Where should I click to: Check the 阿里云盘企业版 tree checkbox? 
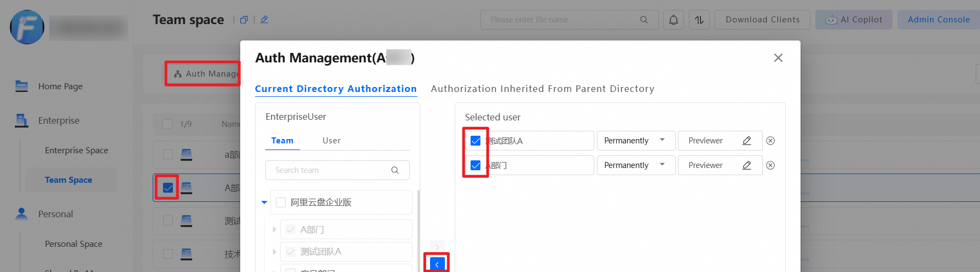(281, 202)
